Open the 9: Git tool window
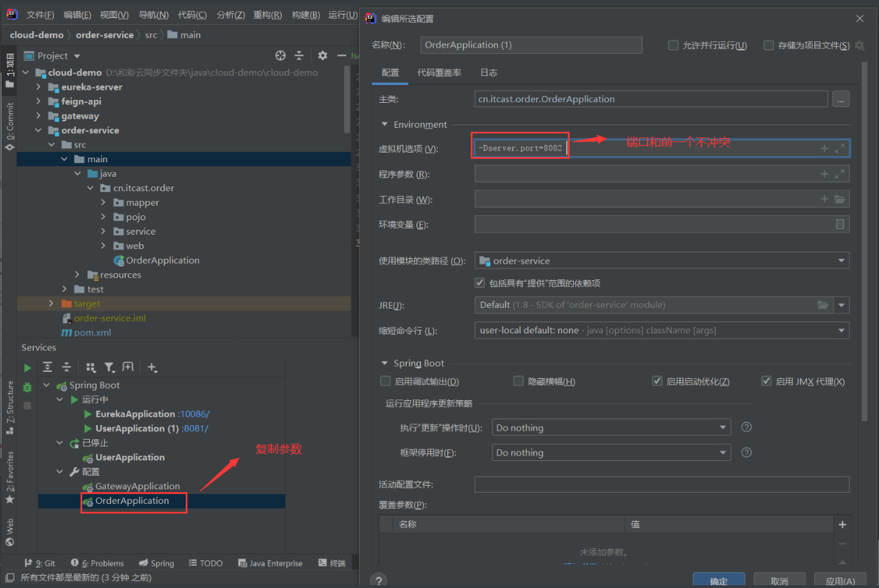 click(39, 563)
